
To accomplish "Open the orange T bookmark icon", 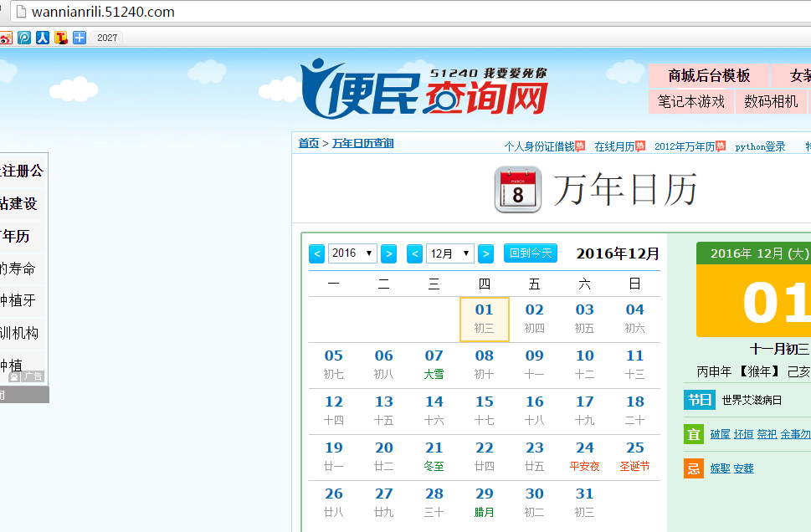I will point(61,38).
